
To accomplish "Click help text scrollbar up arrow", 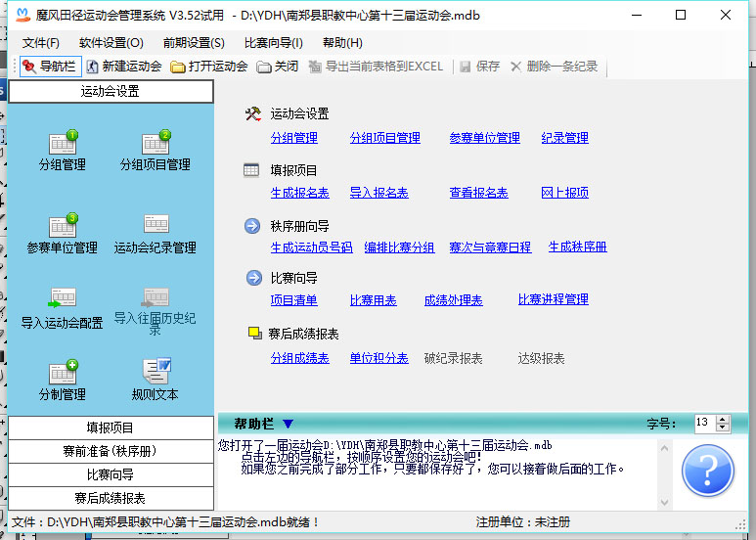I will 664,448.
